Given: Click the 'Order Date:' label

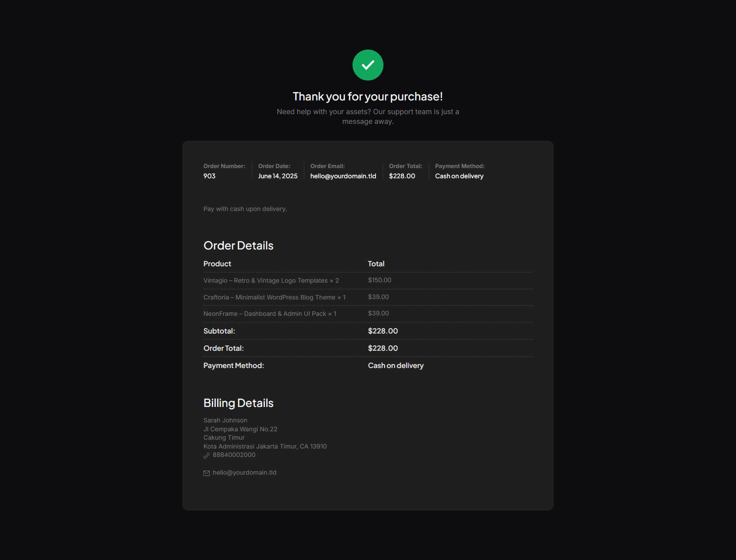Looking at the screenshot, I should pos(274,166).
